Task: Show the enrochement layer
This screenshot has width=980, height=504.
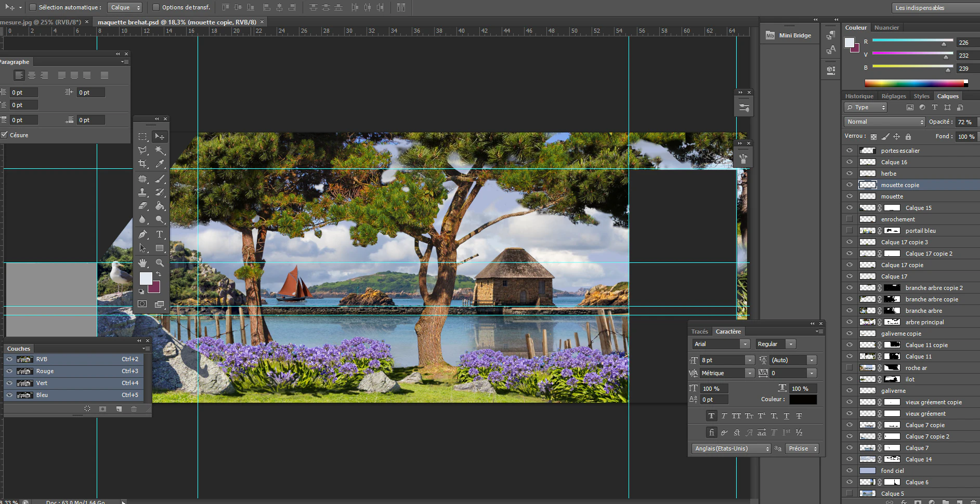Action: tap(850, 219)
